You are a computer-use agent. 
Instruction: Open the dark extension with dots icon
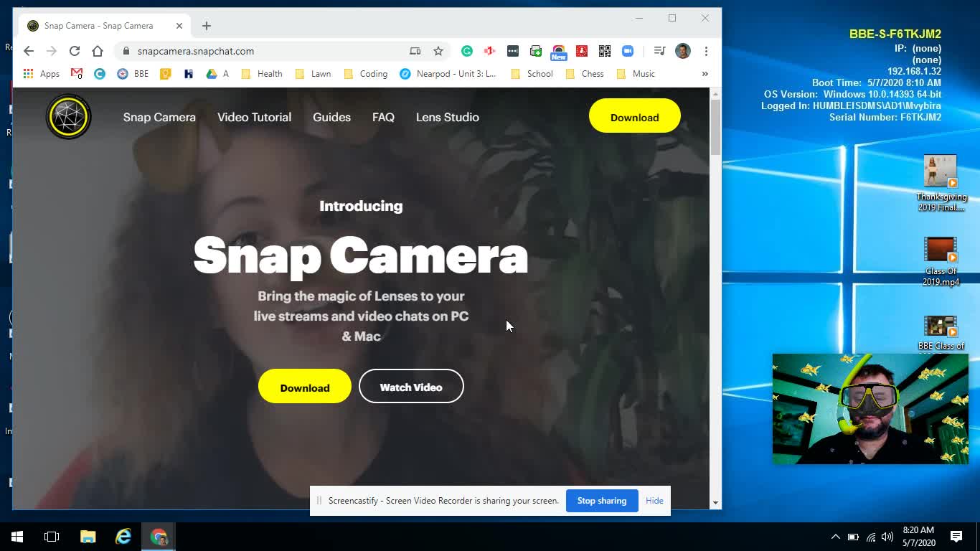pyautogui.click(x=513, y=51)
